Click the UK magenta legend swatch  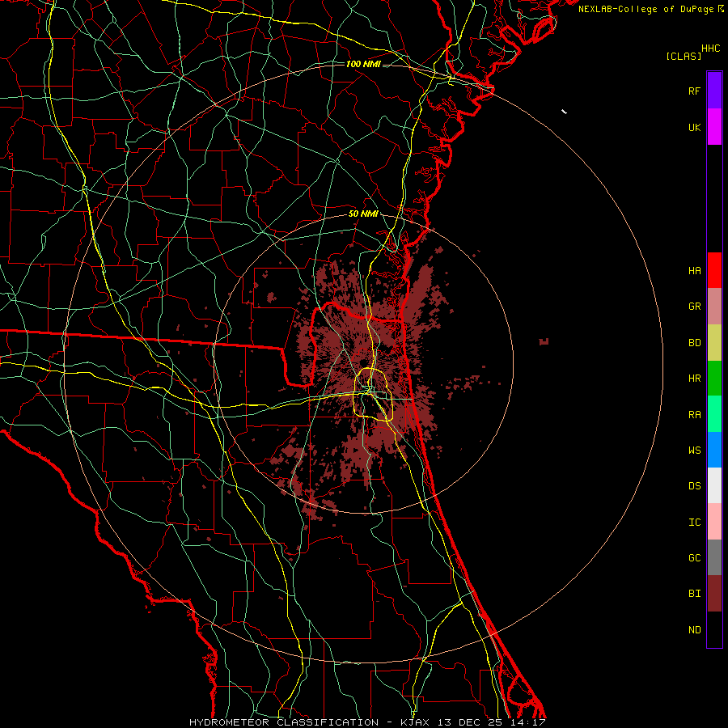tap(714, 127)
